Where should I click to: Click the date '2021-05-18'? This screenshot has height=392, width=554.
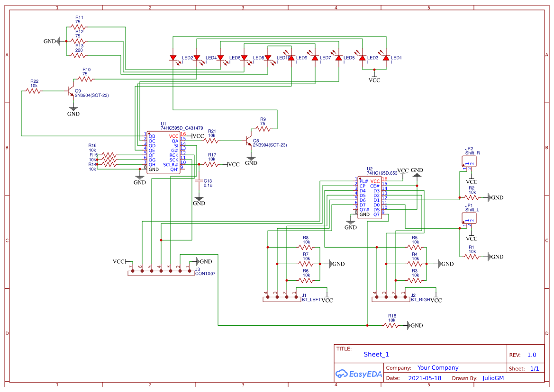425,378
